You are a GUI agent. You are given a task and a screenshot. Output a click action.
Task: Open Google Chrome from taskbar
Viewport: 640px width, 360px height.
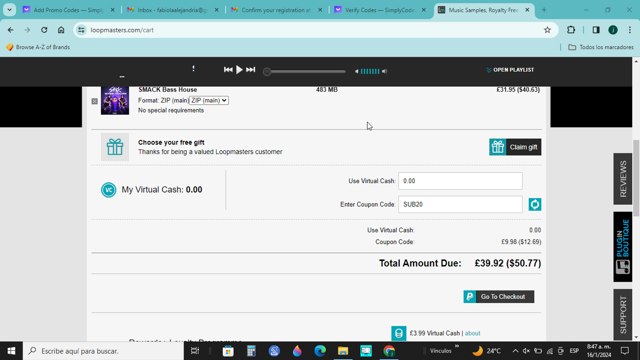click(389, 351)
